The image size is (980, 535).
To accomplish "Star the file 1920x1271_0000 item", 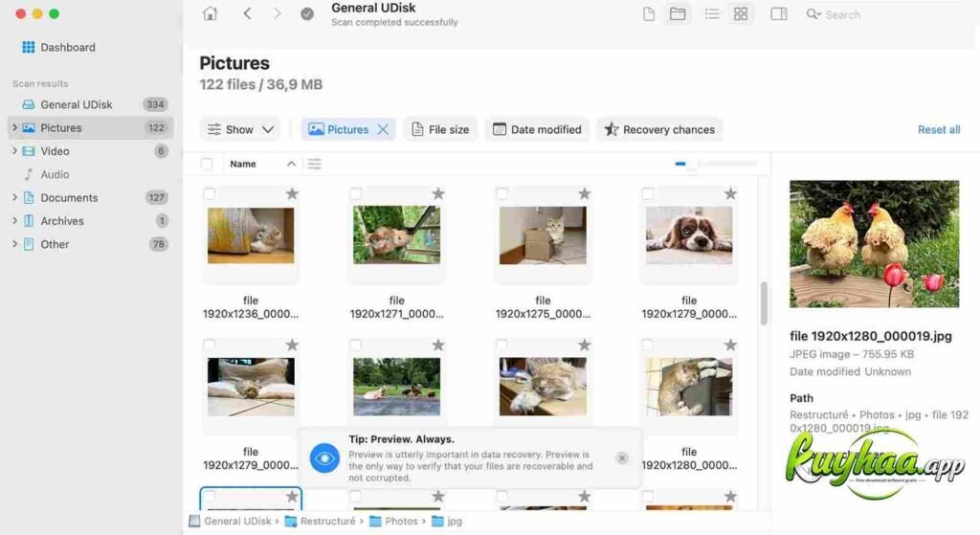I will click(x=438, y=193).
